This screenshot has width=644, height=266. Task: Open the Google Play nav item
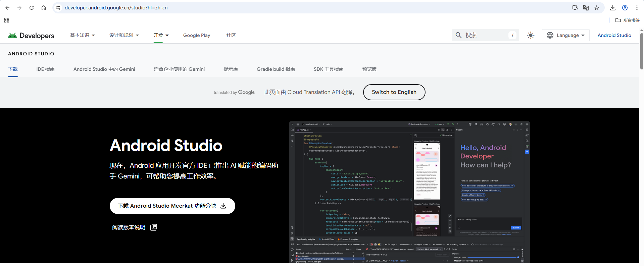(x=197, y=35)
